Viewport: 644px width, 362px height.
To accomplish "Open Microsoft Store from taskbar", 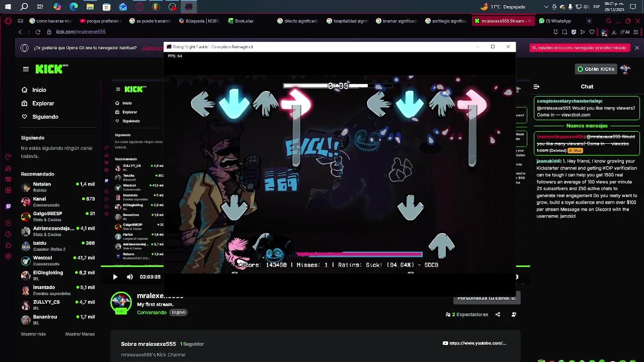I will click(107, 7).
